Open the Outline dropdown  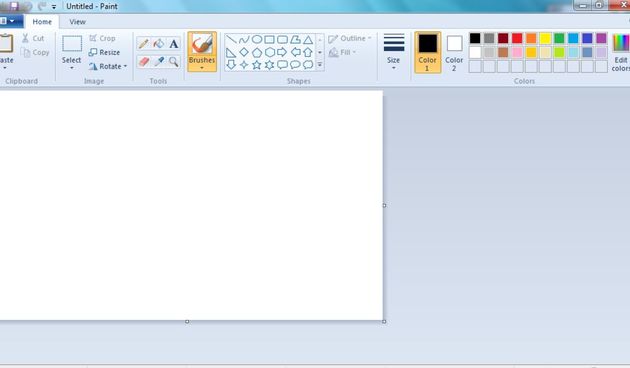coord(350,39)
